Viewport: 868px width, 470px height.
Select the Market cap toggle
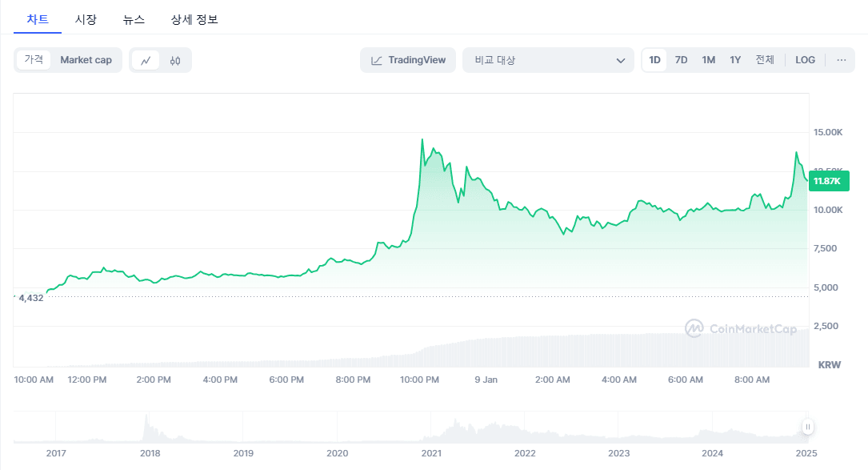(x=86, y=60)
